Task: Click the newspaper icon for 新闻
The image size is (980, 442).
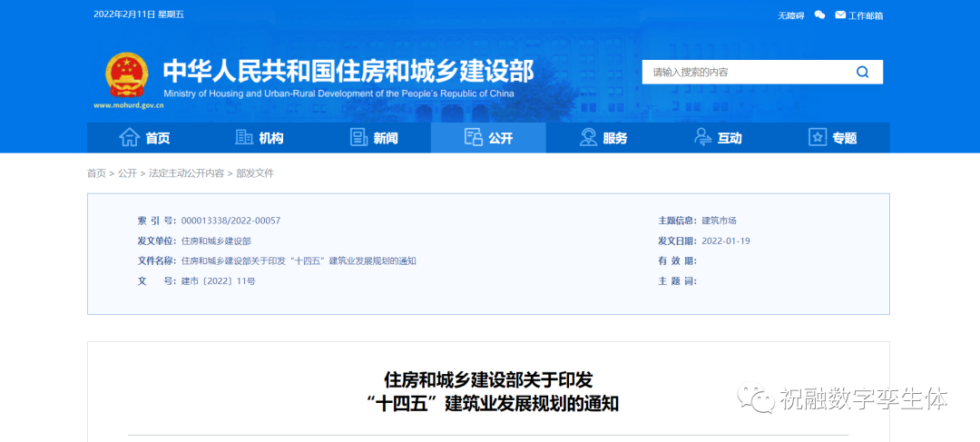Action: pos(358,138)
